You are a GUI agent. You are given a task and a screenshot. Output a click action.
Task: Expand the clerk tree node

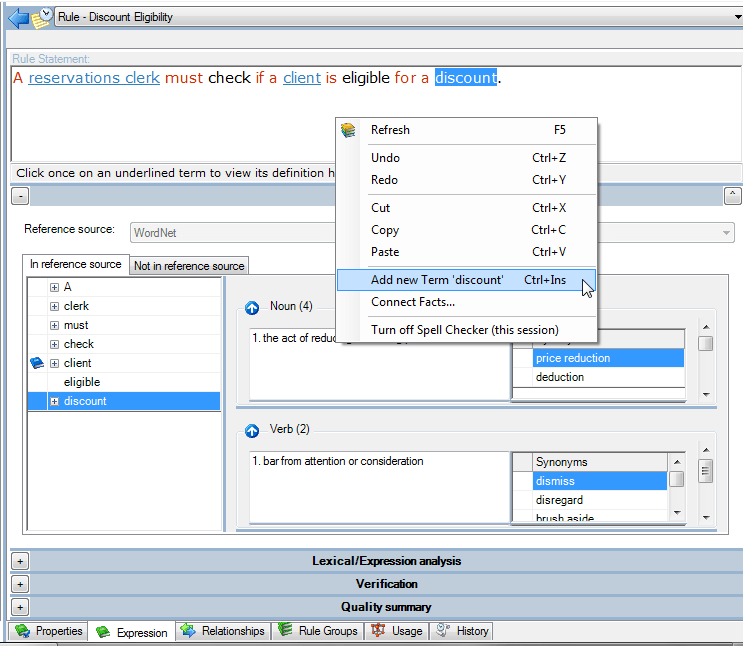click(55, 306)
